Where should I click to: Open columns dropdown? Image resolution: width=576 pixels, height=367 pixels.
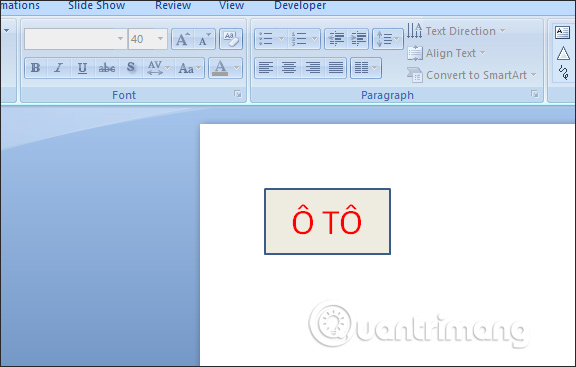pos(366,68)
